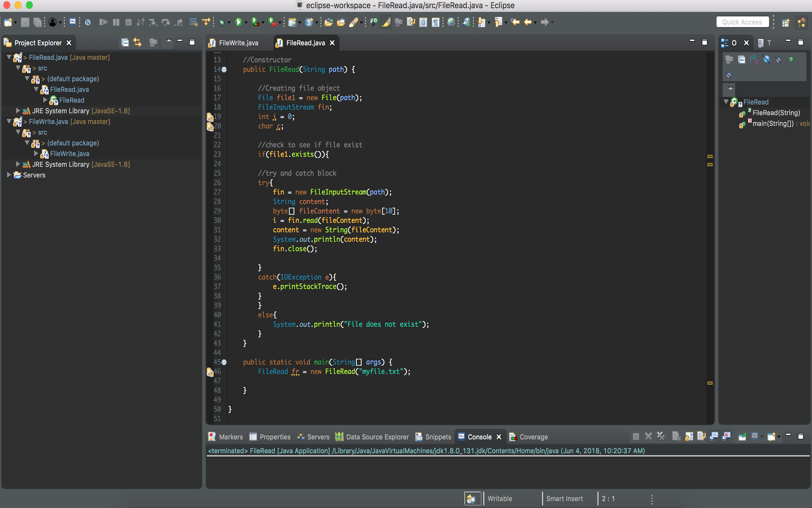Click the Skip All Breakpoints icon
812x508 pixels.
click(88, 22)
